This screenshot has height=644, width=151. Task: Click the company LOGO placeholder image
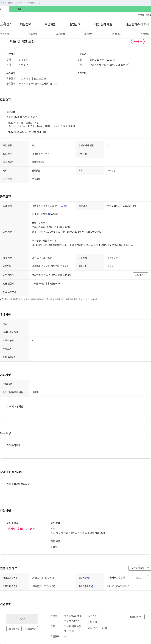[x=22, y=619]
